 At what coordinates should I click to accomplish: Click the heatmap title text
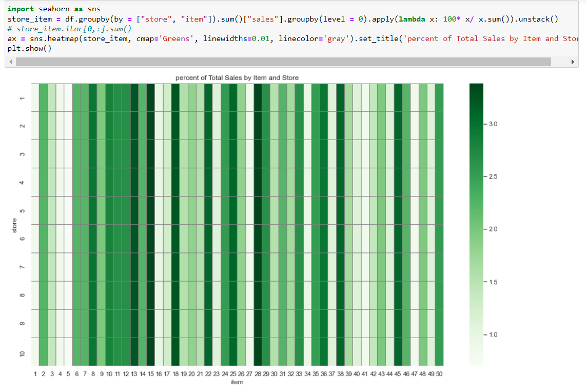click(237, 78)
